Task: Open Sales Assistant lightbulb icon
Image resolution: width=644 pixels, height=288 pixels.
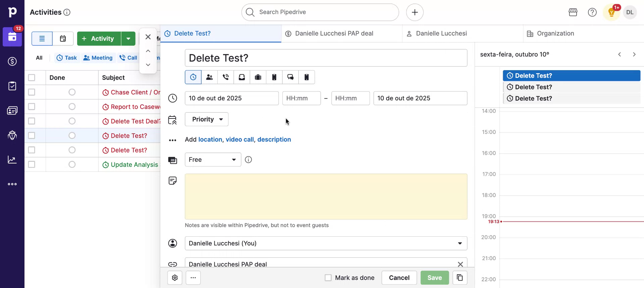Action: coord(611,12)
